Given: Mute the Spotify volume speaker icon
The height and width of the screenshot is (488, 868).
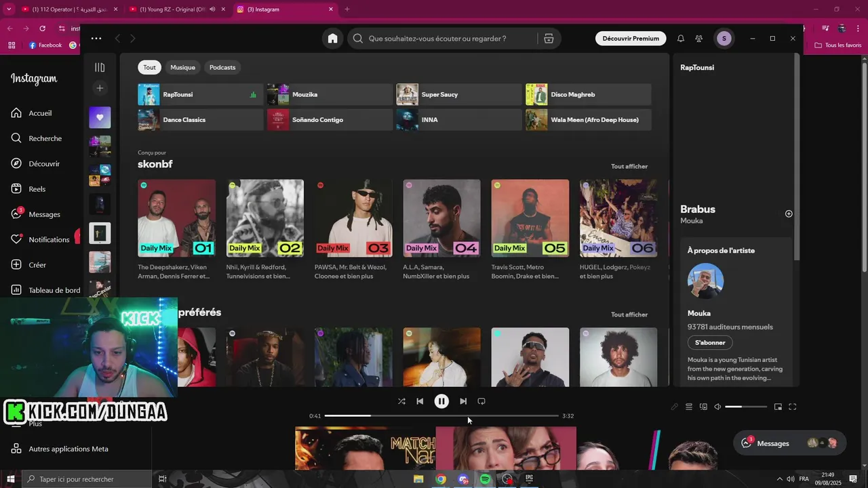Looking at the screenshot, I should 717,407.
